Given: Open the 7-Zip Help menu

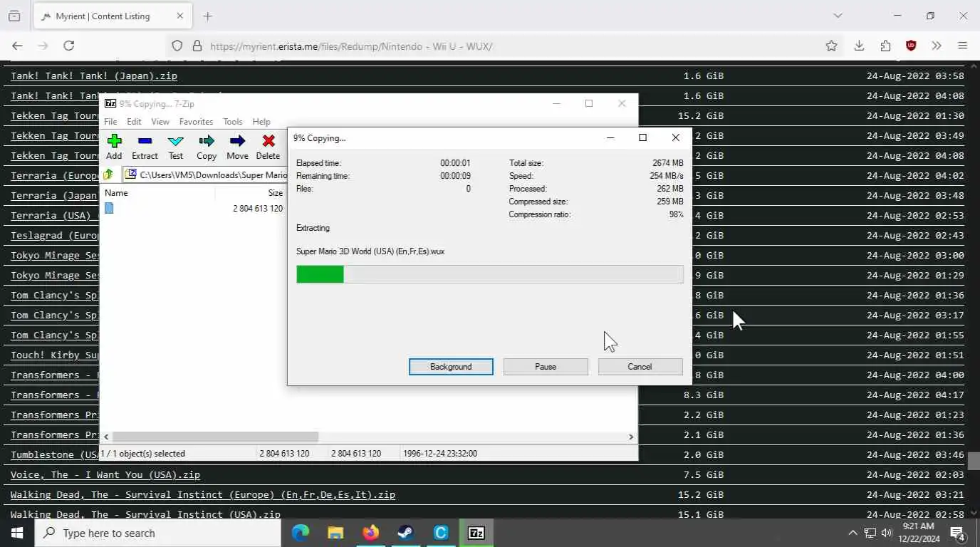Looking at the screenshot, I should (x=261, y=122).
